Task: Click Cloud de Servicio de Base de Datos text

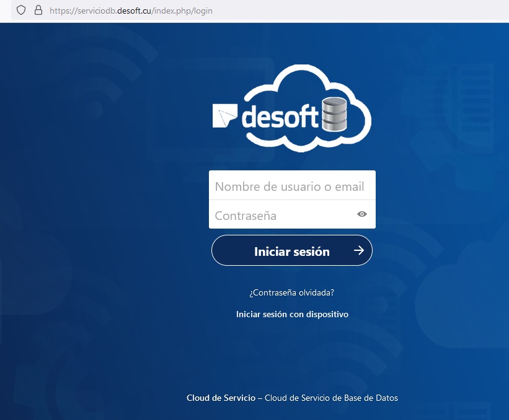Action: click(x=332, y=398)
